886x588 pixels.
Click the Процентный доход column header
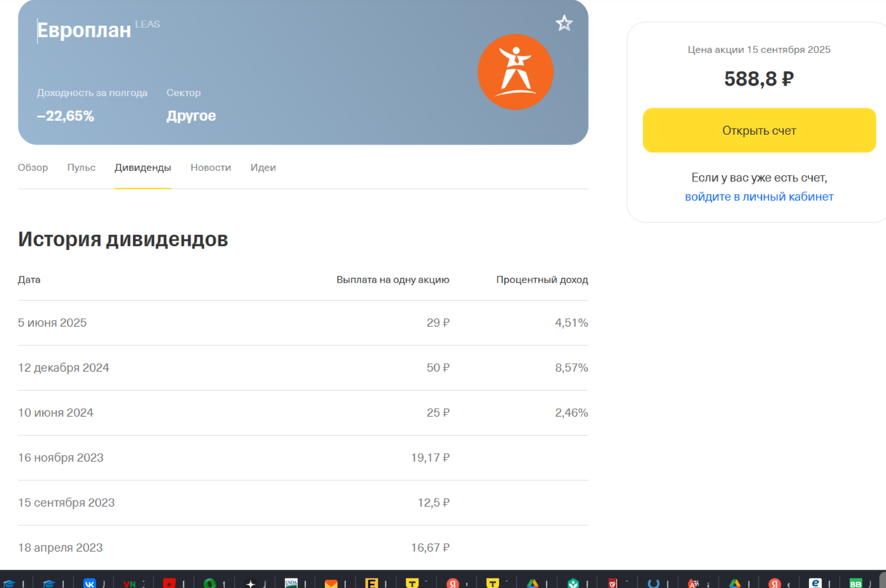(542, 280)
